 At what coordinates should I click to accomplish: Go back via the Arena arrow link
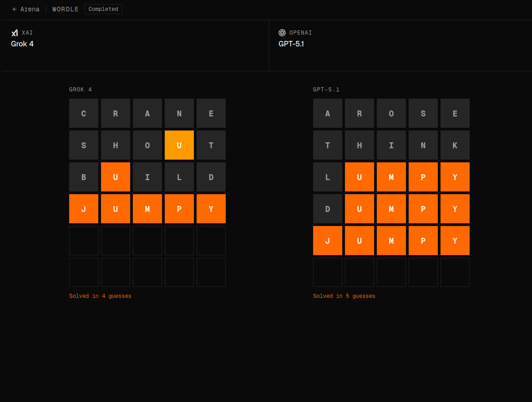pos(26,9)
